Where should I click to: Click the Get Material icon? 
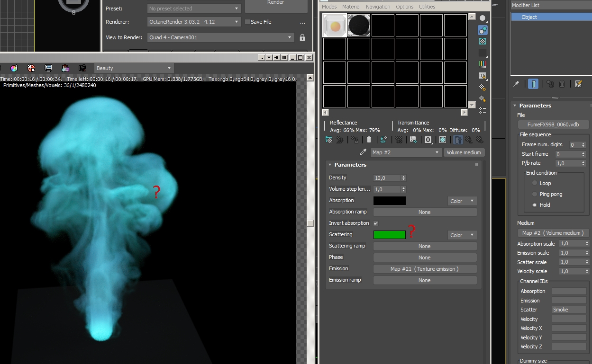[329, 140]
